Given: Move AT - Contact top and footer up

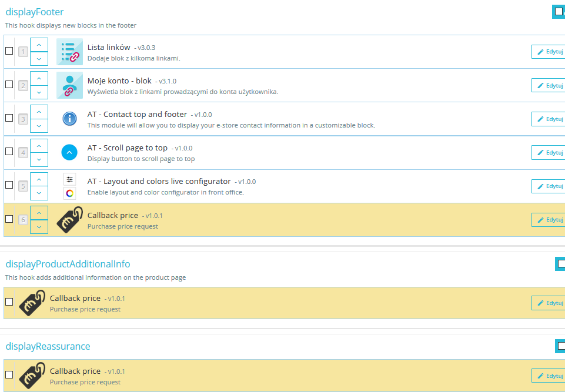Looking at the screenshot, I should click(39, 112).
